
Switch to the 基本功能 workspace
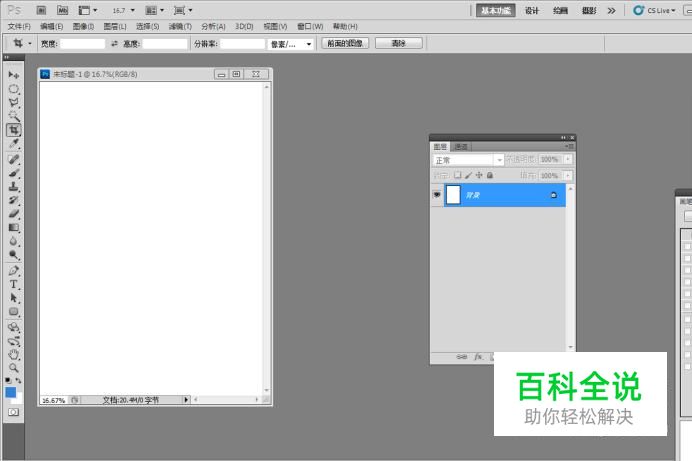(496, 11)
